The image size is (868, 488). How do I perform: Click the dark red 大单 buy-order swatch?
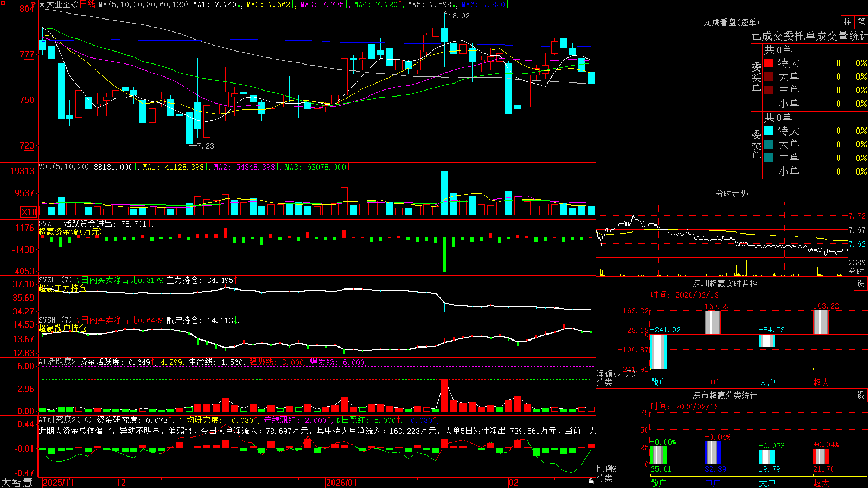[768, 76]
